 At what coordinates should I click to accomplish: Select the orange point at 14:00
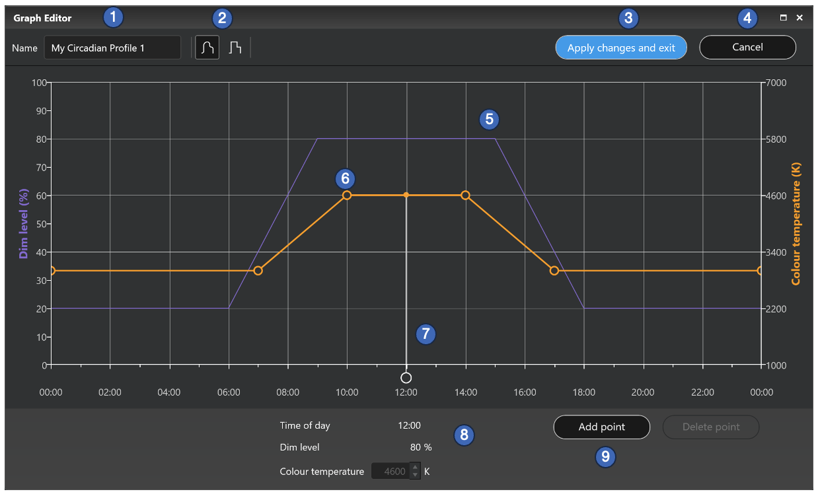pos(465,196)
